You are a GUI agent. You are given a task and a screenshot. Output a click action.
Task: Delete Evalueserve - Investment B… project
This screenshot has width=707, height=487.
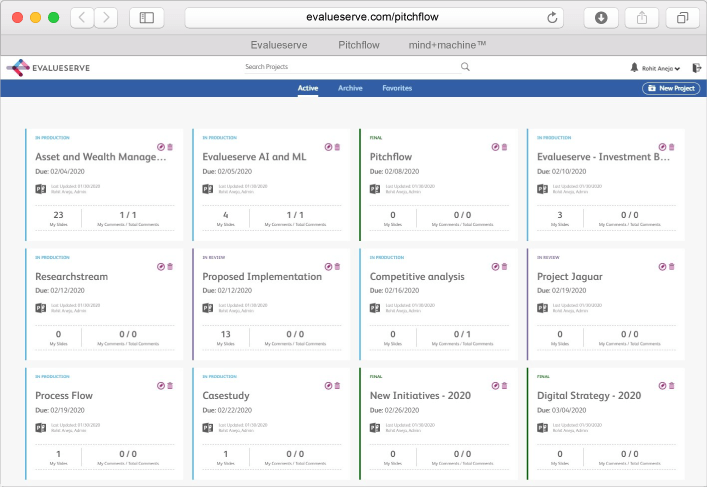[672, 147]
